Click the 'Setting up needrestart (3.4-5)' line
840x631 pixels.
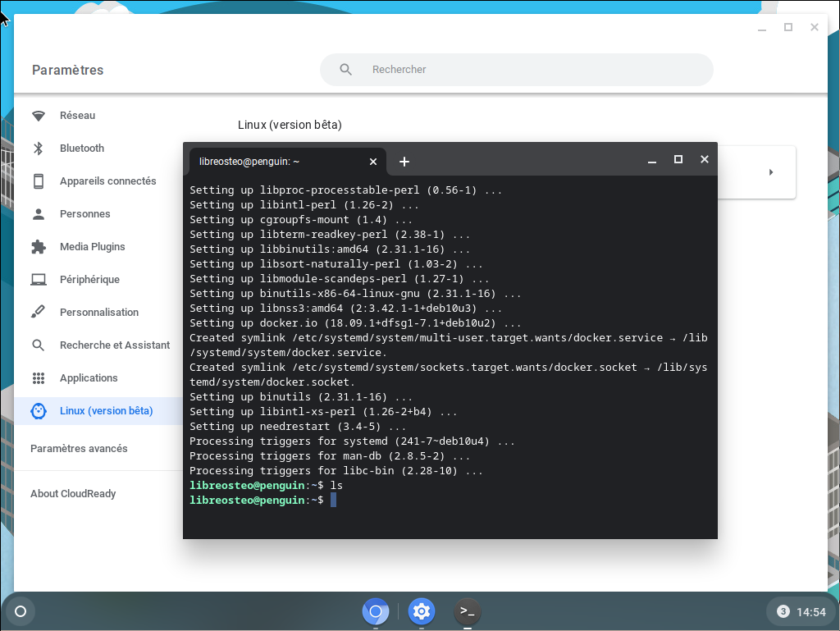pos(297,427)
